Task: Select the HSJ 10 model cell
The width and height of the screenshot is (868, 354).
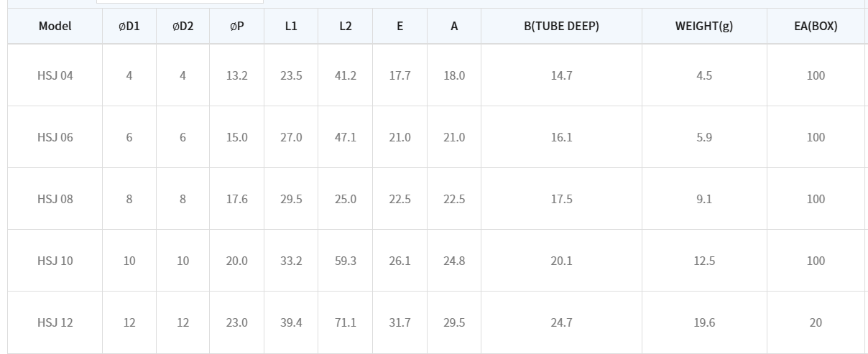Action: [55, 261]
